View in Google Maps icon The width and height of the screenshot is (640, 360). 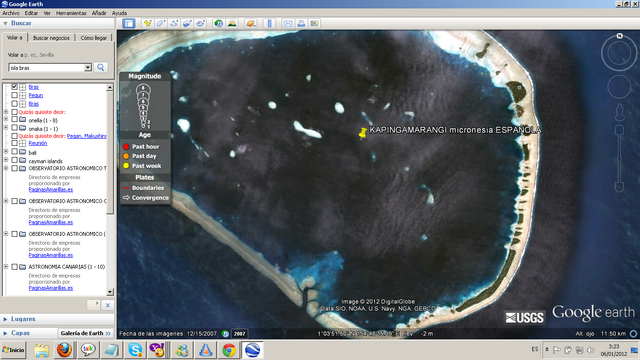tap(314, 23)
